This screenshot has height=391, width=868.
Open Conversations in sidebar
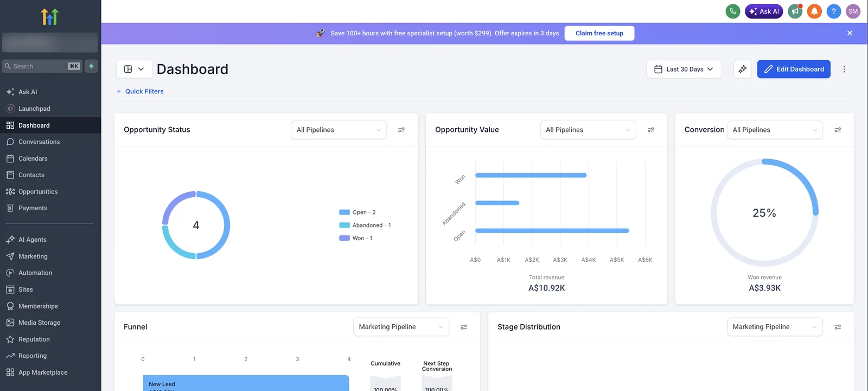50,142
